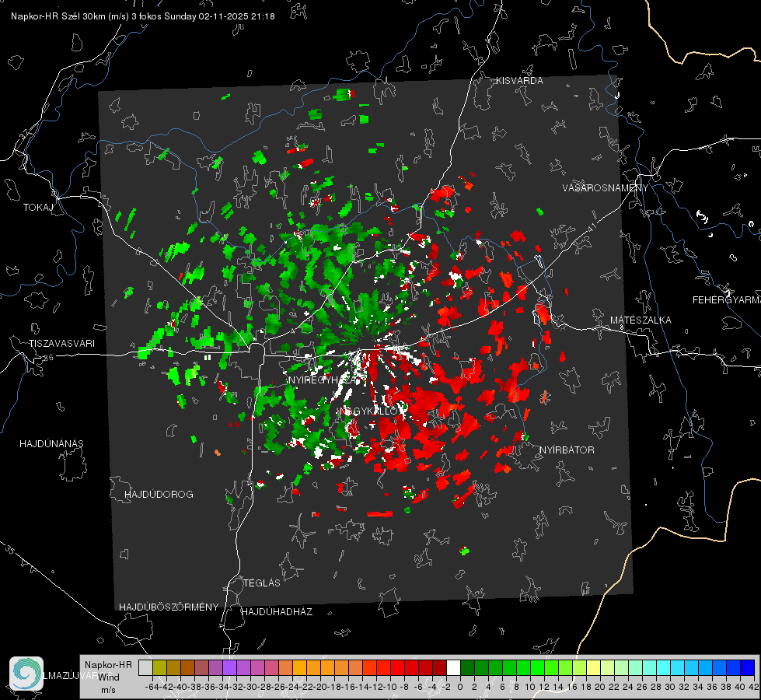Click the road number 35 marker

11,550
